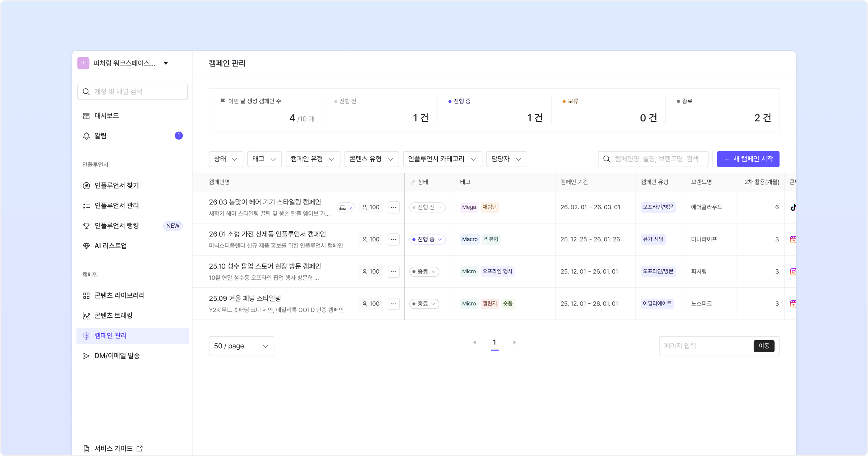Image resolution: width=868 pixels, height=456 pixels.
Task: Open the 상태 filter dropdown
Action: pyautogui.click(x=226, y=159)
